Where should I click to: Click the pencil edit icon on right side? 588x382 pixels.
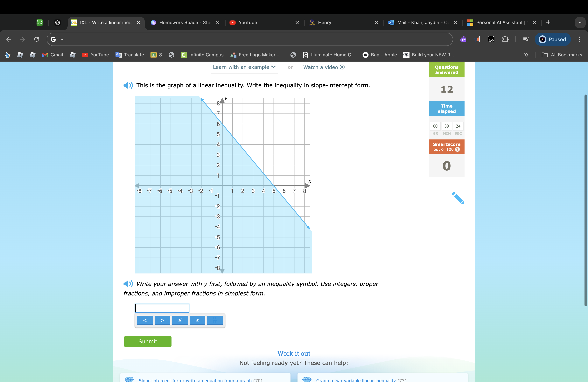[x=458, y=198]
